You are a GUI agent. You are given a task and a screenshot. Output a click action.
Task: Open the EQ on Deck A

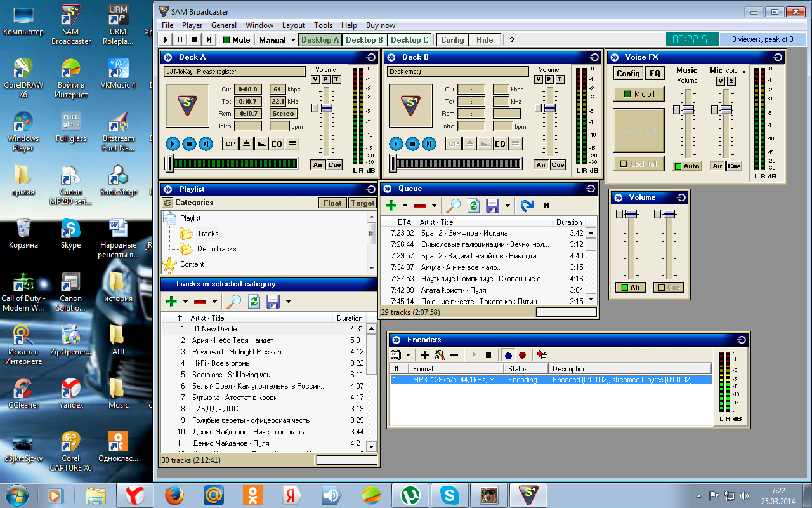[x=277, y=144]
